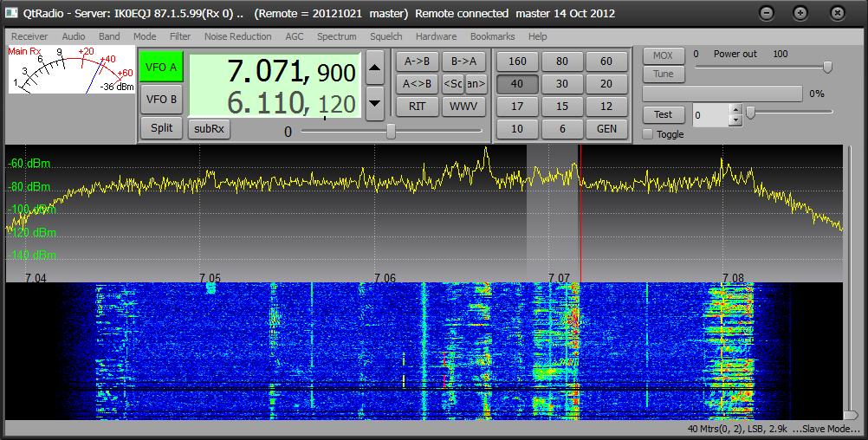The width and height of the screenshot is (868, 440).
Task: Open the Band menu
Action: tap(109, 36)
